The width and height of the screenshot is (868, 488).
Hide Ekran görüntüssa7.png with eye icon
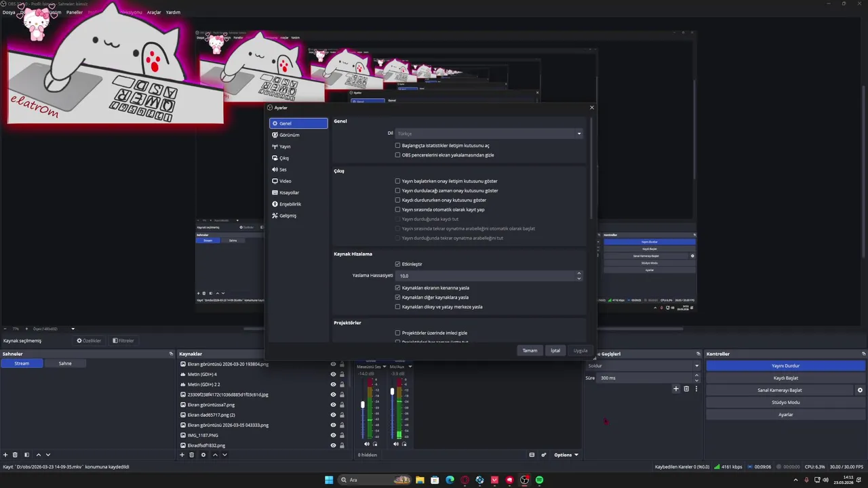click(x=333, y=405)
